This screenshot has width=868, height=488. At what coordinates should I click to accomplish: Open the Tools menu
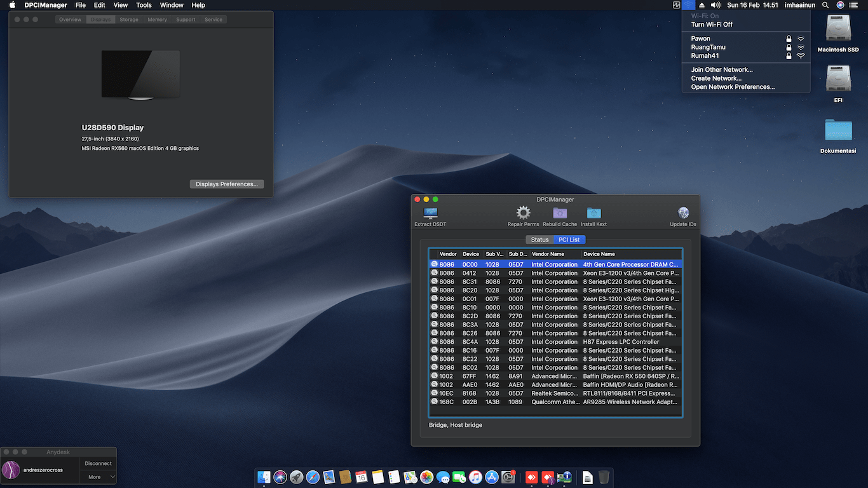pos(144,5)
